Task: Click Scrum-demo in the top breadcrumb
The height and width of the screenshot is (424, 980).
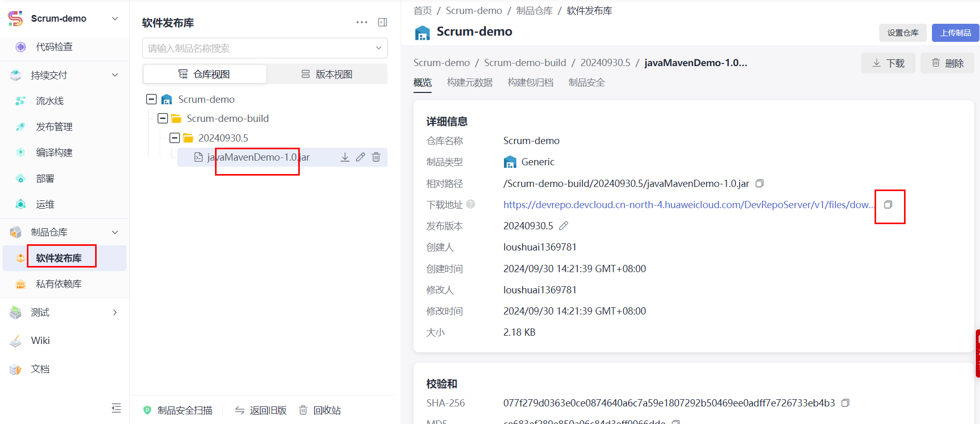Action: (x=474, y=11)
